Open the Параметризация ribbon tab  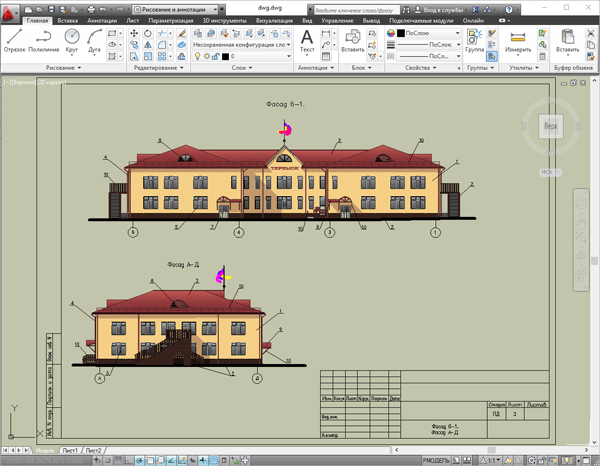pos(171,21)
